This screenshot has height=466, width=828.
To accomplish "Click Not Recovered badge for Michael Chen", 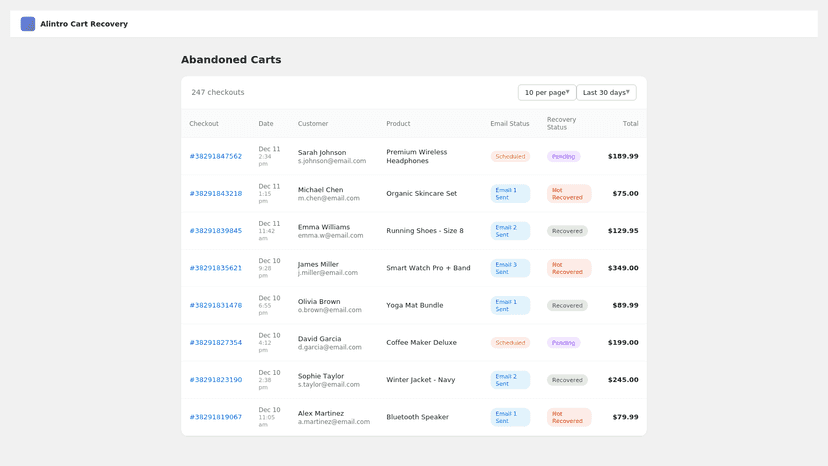I will pyautogui.click(x=569, y=193).
